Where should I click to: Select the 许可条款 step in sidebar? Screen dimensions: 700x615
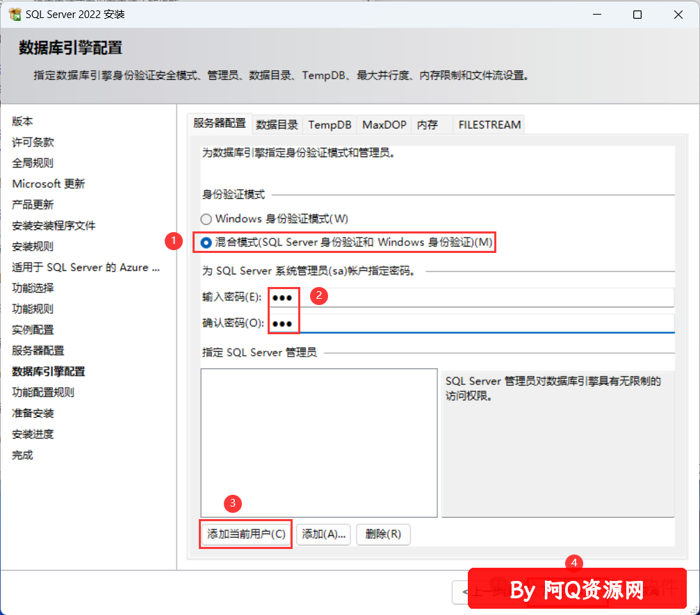click(33, 142)
